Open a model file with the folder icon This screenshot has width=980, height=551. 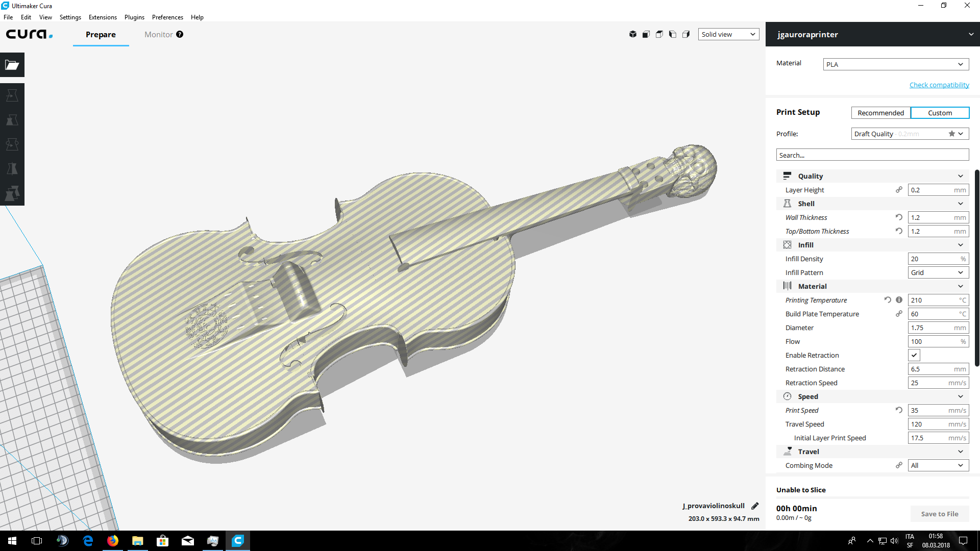[x=12, y=65]
